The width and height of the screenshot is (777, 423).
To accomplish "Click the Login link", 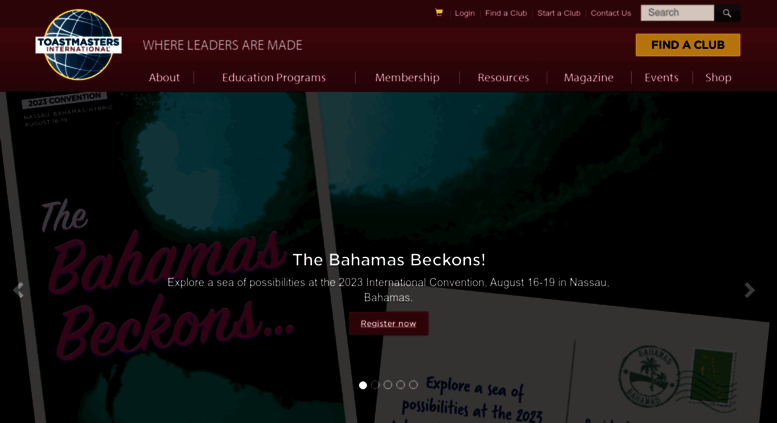I will point(464,13).
